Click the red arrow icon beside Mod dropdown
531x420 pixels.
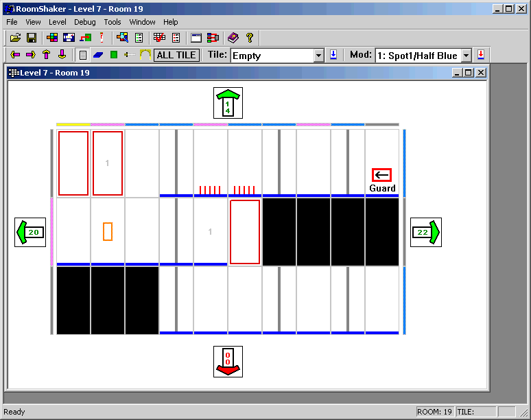481,55
